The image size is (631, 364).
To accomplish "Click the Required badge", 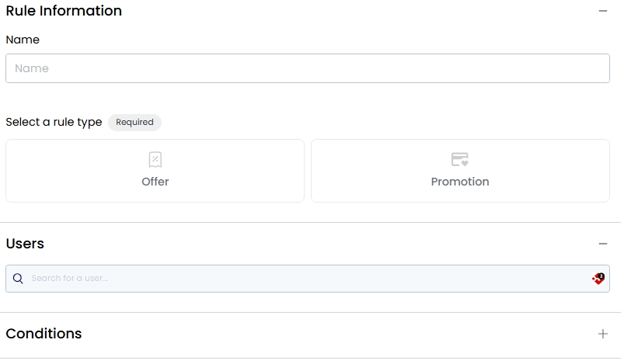I will (134, 123).
